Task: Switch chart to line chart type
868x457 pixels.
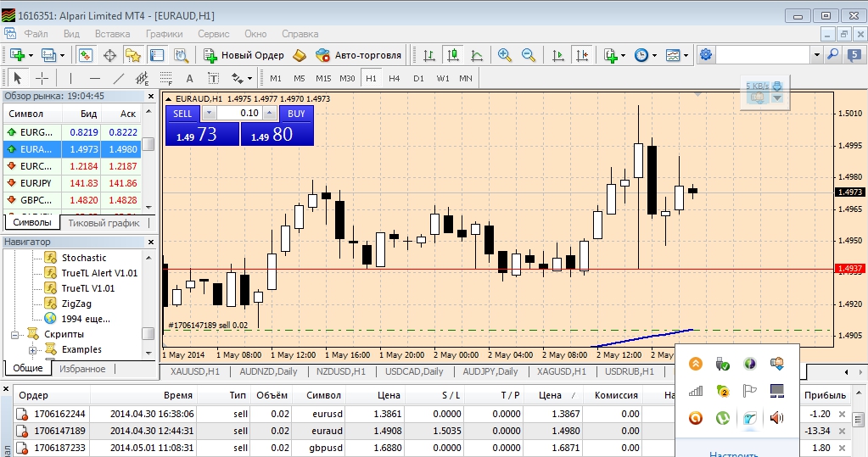Action: (x=477, y=55)
